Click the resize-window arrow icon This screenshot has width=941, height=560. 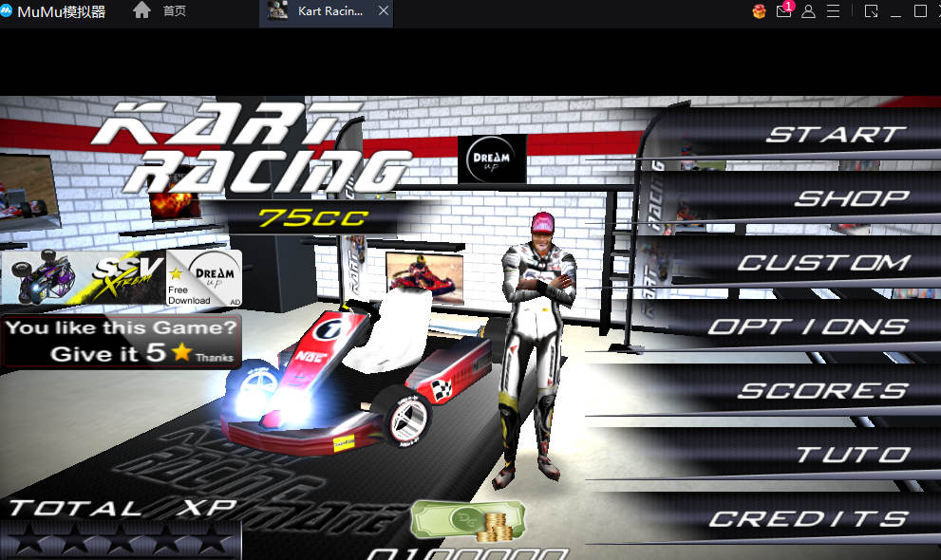click(x=871, y=11)
